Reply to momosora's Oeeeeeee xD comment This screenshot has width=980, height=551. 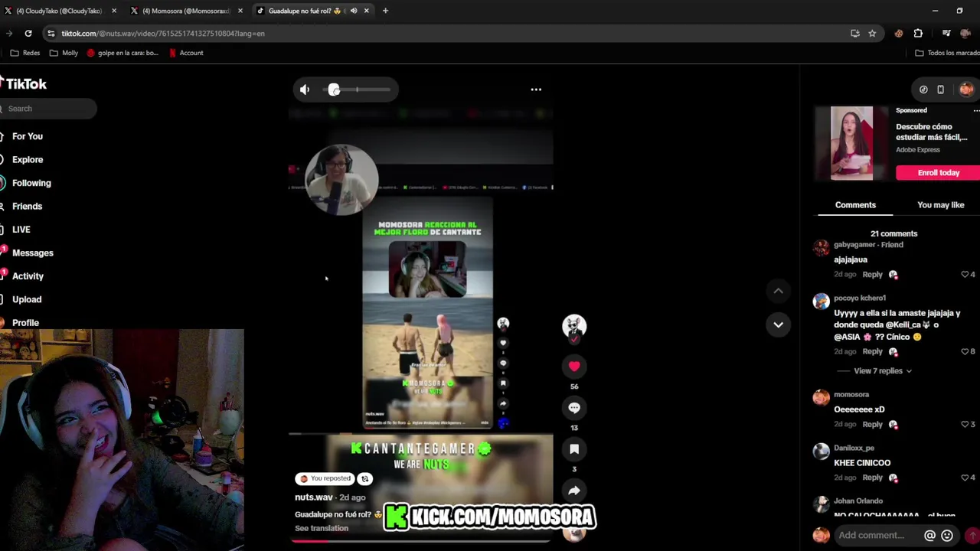tap(872, 425)
